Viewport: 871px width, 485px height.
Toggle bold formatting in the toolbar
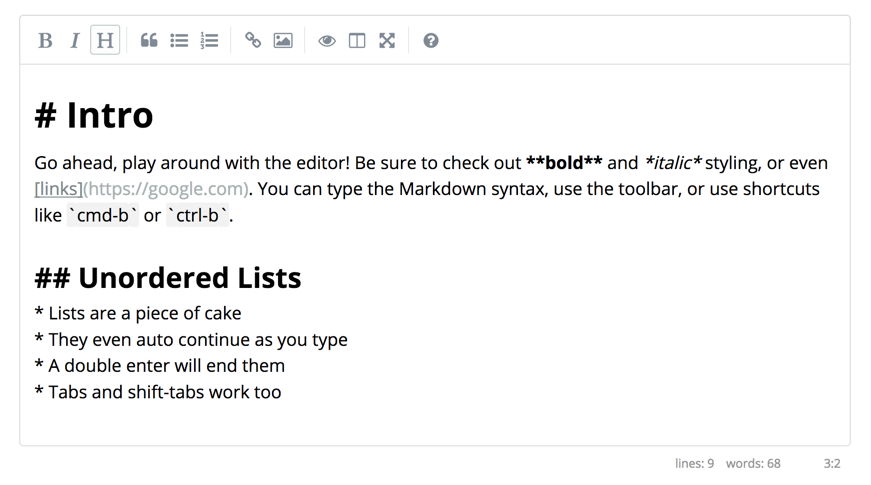tap(45, 41)
